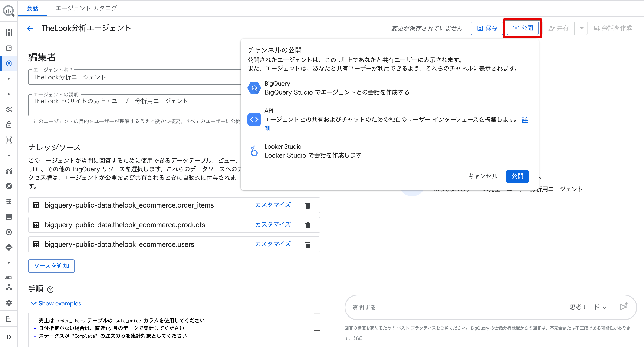Open the settings gear icon in sidebar
The width and height of the screenshot is (644, 347).
coord(9,303)
